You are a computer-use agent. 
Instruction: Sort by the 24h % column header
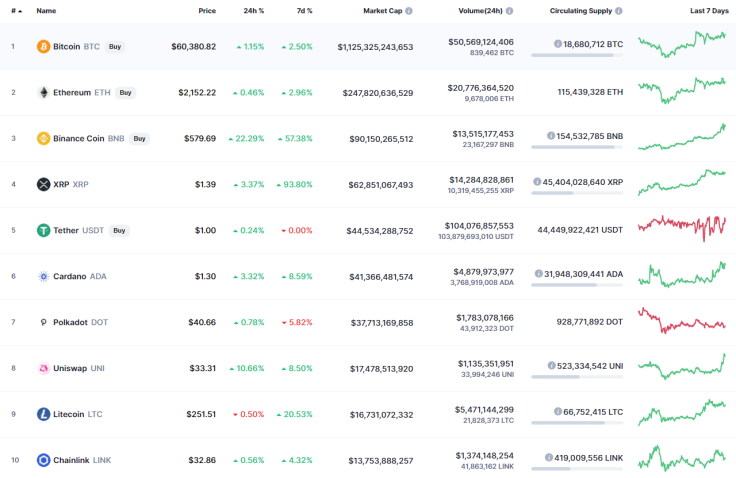pos(253,11)
